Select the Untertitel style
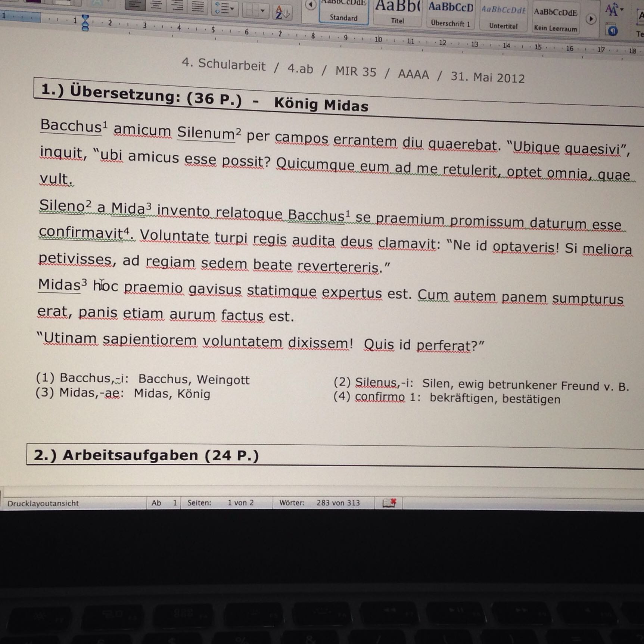 tap(503, 18)
